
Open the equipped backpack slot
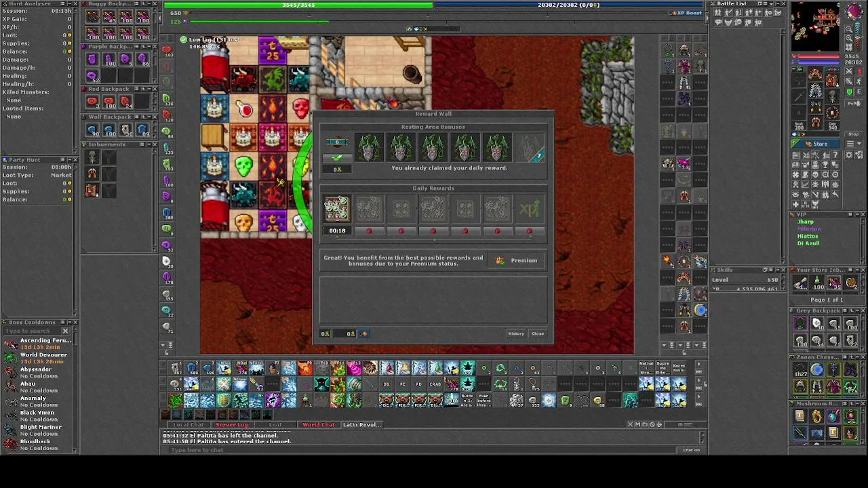pyautogui.click(x=832, y=80)
